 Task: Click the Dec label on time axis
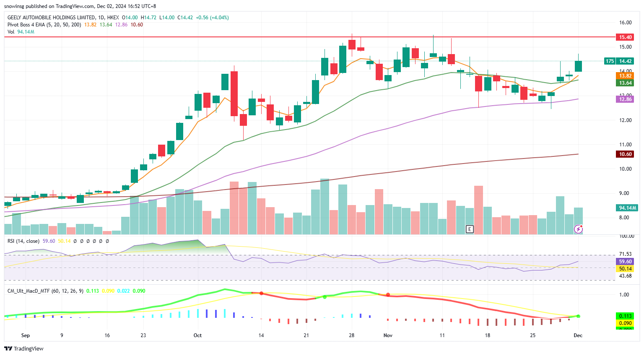pos(578,335)
